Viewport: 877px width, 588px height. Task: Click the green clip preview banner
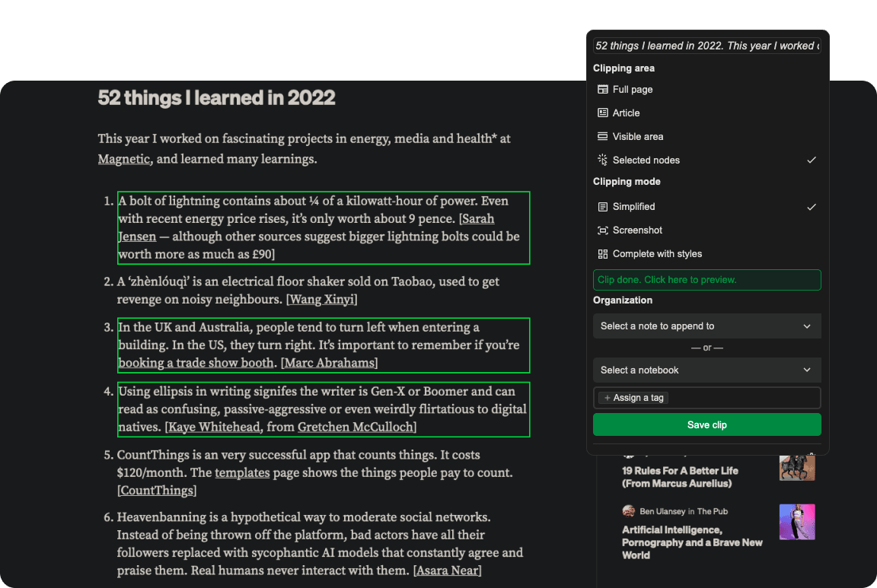[x=706, y=279]
